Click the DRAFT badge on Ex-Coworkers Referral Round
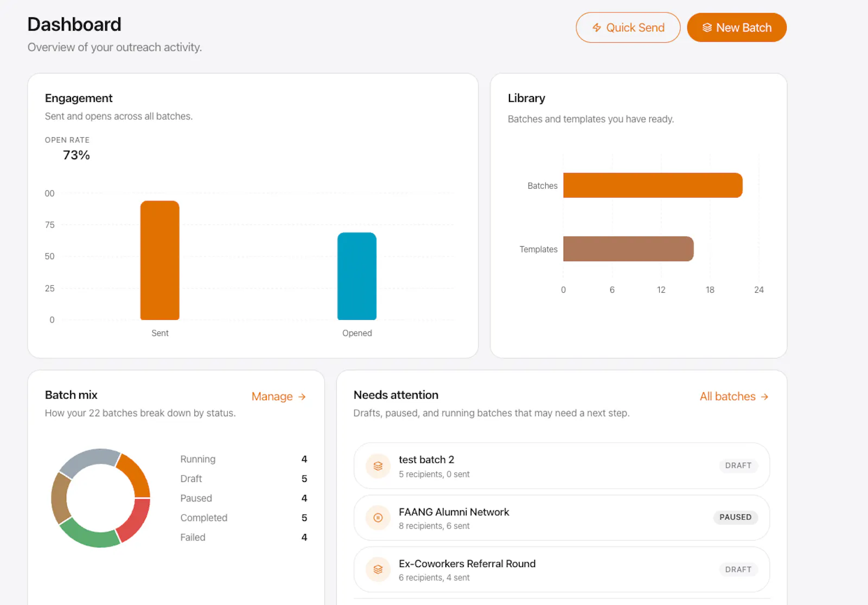Image resolution: width=868 pixels, height=605 pixels. pos(738,570)
